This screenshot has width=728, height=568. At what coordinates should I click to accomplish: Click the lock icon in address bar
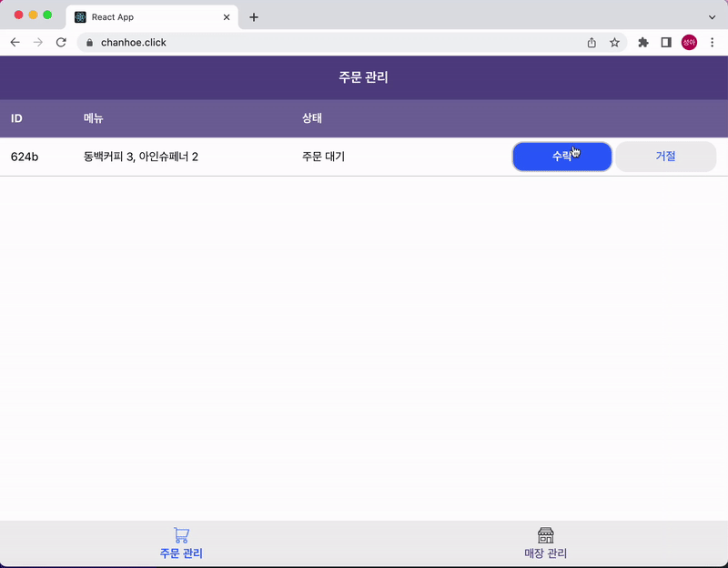tap(89, 43)
